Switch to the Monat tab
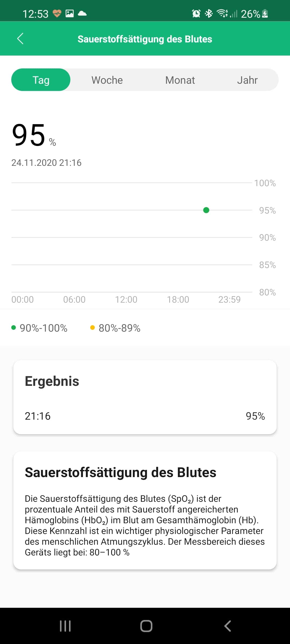The height and width of the screenshot is (644, 290). coord(180,80)
